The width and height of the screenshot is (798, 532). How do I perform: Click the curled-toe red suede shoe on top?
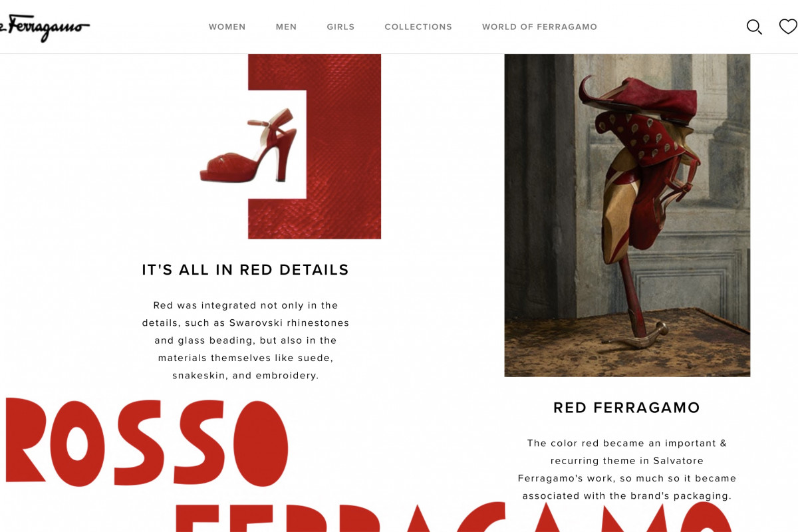point(637,98)
